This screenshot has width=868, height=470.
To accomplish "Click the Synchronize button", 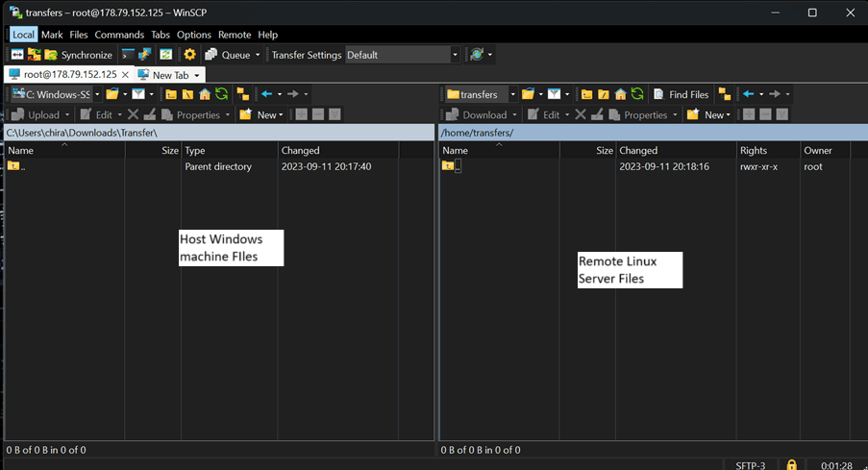I will (79, 54).
